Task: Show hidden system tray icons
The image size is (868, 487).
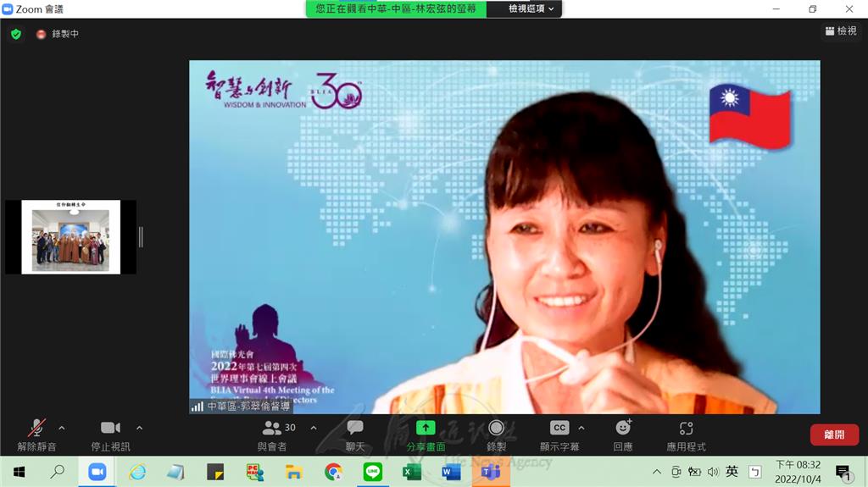Action: [657, 472]
